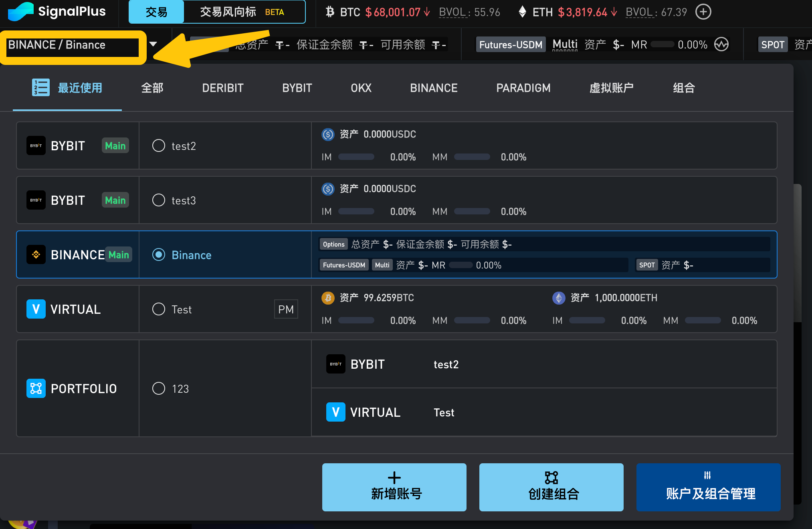
Task: Click the PM badge on Virtual Test account
Action: click(286, 309)
